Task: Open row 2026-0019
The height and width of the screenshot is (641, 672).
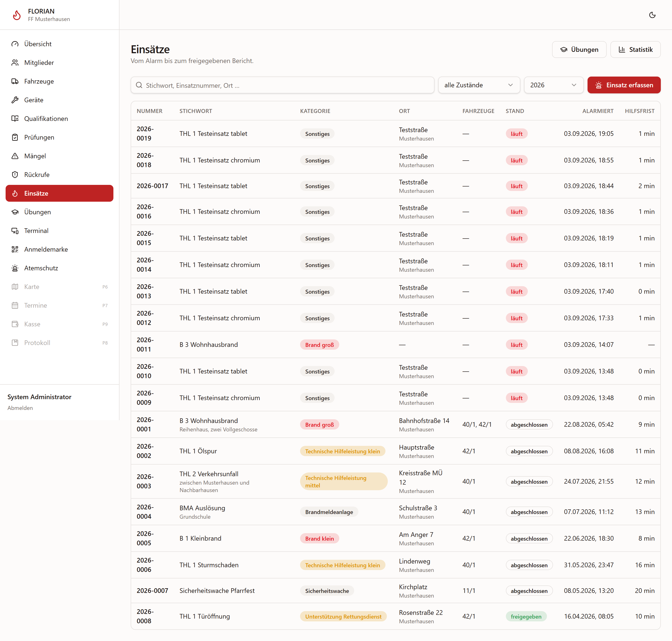Action: tap(395, 134)
